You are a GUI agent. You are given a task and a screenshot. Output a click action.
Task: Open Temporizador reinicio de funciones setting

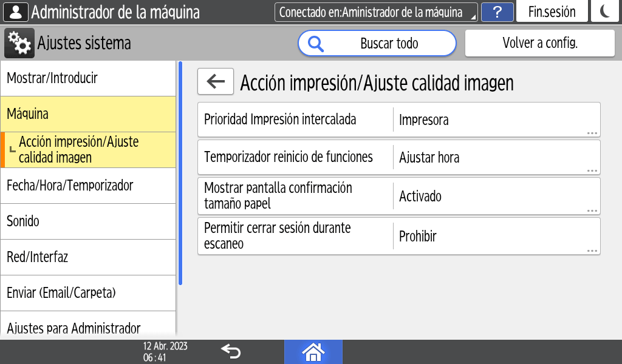click(x=398, y=157)
